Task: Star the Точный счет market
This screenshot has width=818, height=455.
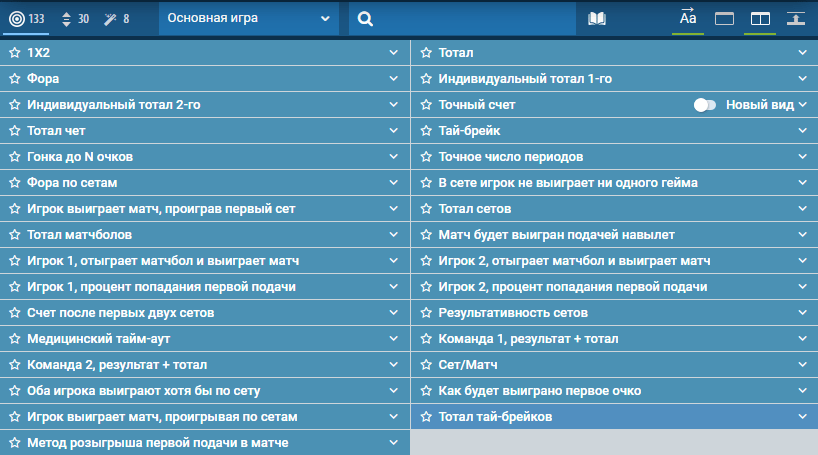Action: 426,104
